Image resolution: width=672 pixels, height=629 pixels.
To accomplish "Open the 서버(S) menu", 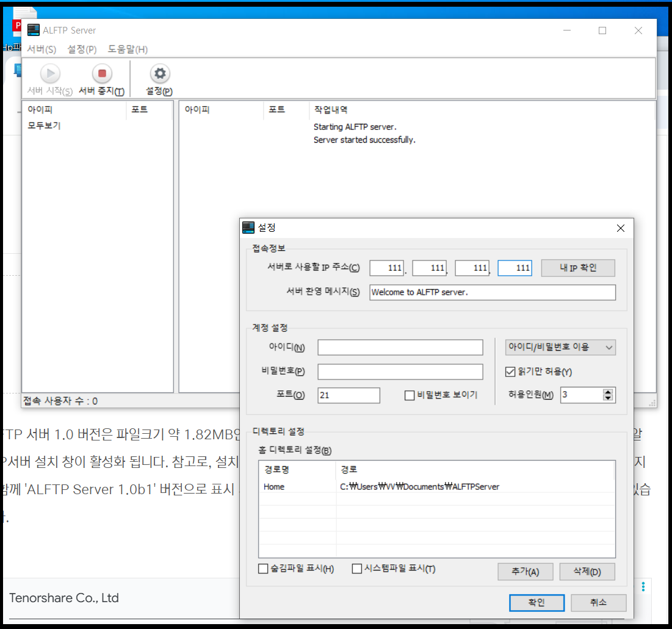I will [42, 49].
